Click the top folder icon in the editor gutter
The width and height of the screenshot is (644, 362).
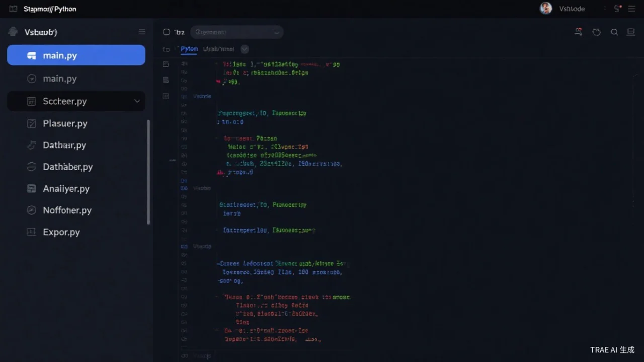166,64
